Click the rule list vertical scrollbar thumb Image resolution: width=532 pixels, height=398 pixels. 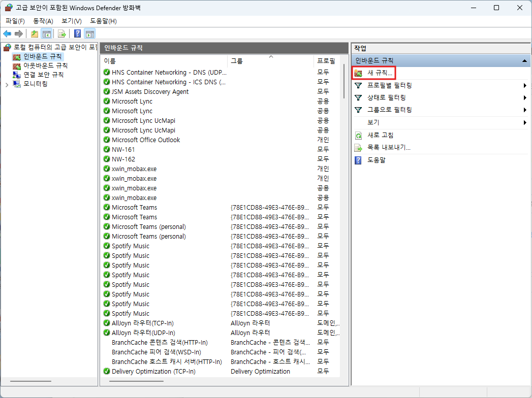pos(343,81)
